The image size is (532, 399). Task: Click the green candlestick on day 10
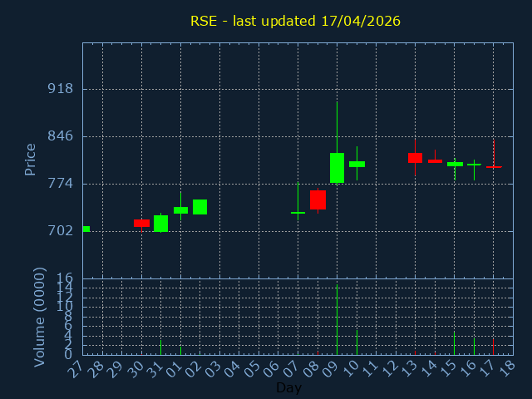pyautogui.click(x=357, y=165)
